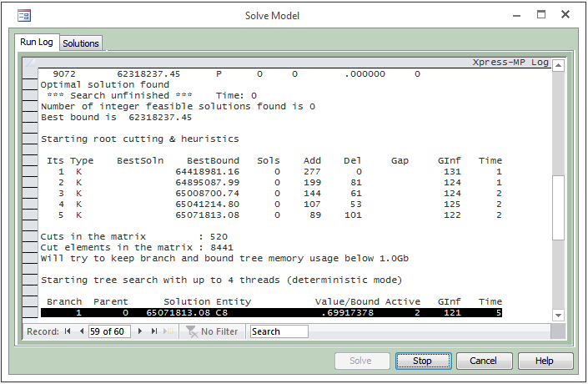Click 'Best bound is 62318237.45' line
This screenshot has height=384, width=588.
point(116,118)
